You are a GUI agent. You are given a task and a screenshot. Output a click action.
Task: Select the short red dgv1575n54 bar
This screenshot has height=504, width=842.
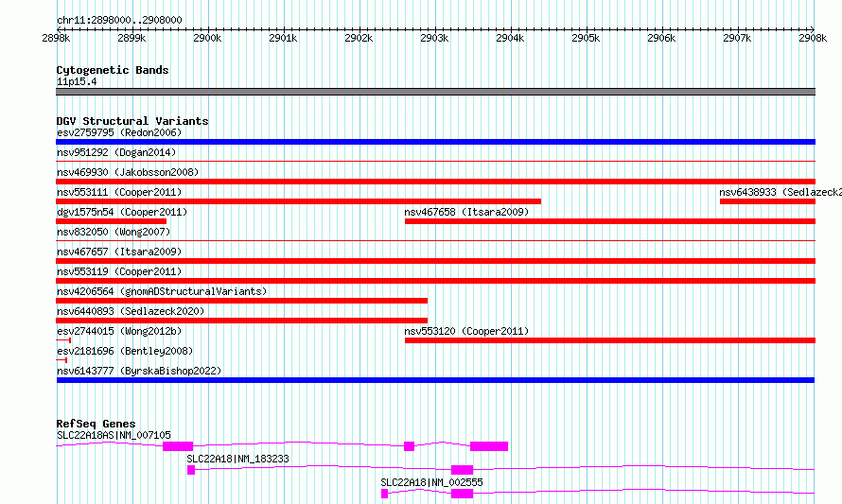tap(111, 221)
